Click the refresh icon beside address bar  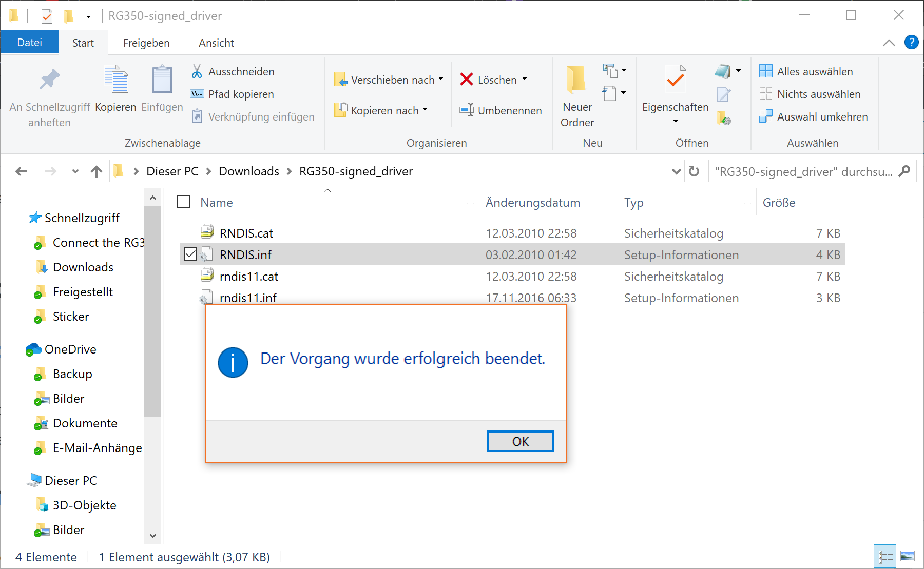[694, 171]
